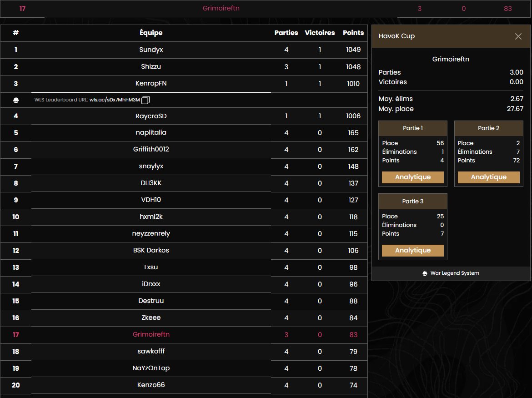Image resolution: width=532 pixels, height=398 pixels.
Task: Sort by the Points column header
Action: pos(353,33)
